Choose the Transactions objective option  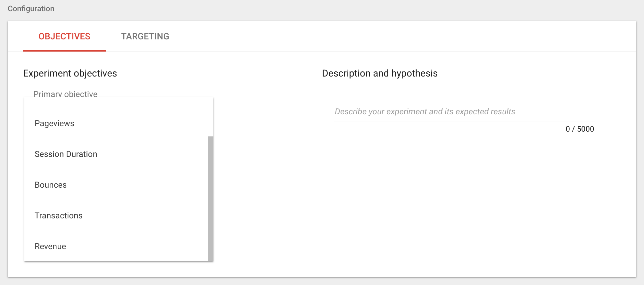(x=59, y=216)
